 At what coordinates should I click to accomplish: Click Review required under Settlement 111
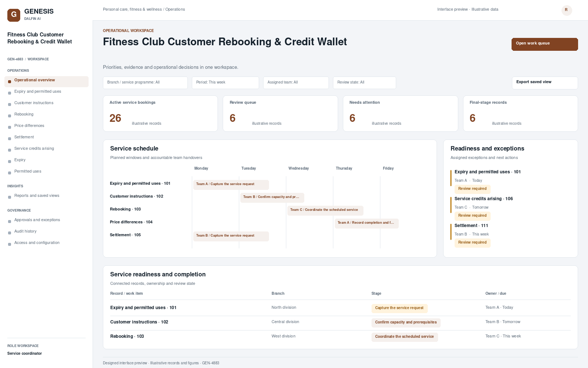point(472,243)
